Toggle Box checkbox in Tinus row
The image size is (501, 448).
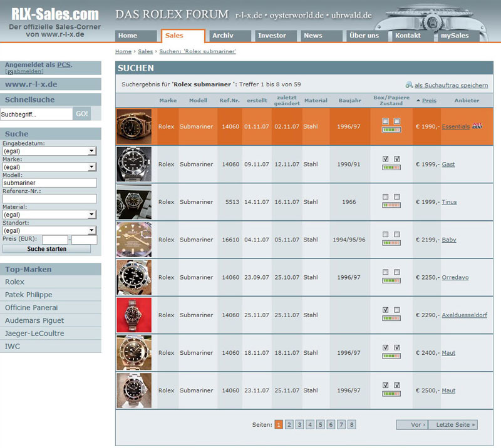386,196
